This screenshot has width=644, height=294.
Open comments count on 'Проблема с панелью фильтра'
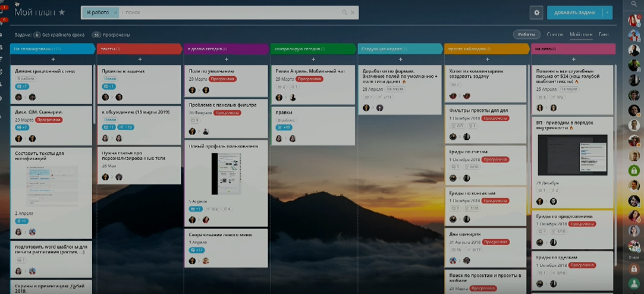pos(194,120)
